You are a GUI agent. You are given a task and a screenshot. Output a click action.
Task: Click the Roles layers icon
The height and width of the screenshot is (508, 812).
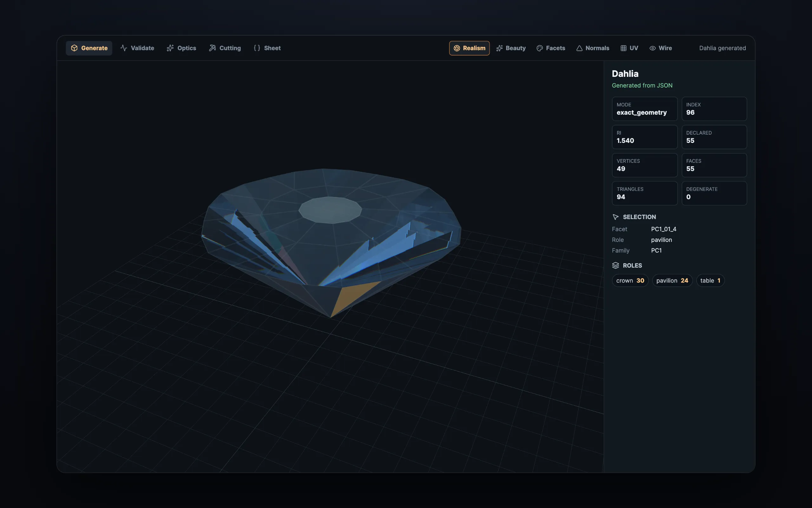[x=615, y=265]
